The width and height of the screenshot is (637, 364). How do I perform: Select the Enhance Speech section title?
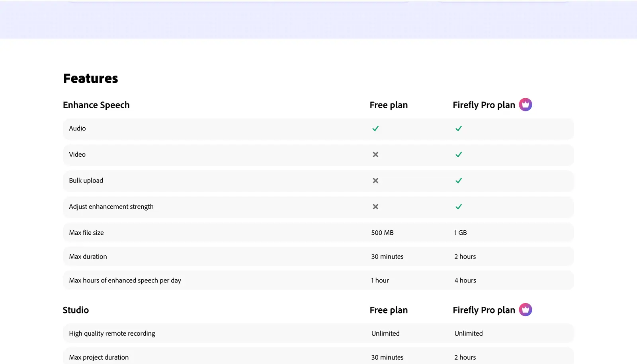96,105
